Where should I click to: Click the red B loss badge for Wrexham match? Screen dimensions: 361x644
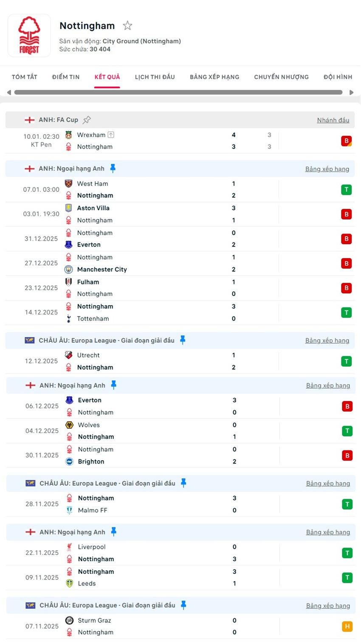pyautogui.click(x=346, y=141)
